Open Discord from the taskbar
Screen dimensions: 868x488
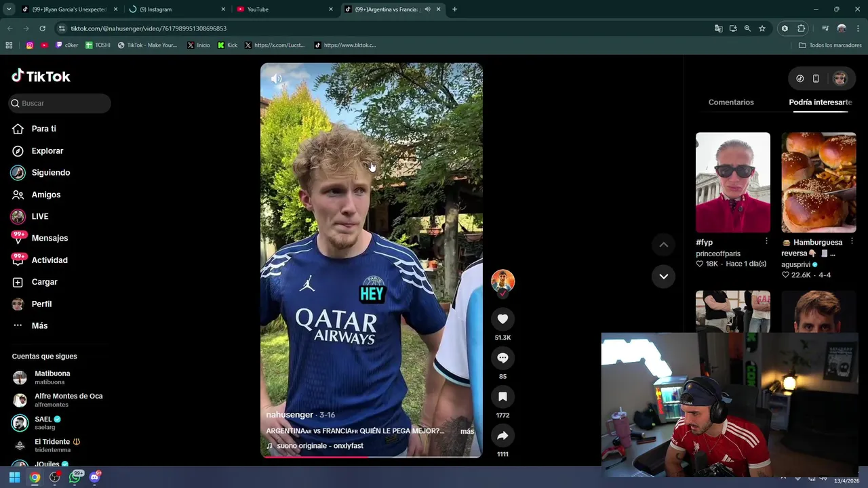pos(94,477)
